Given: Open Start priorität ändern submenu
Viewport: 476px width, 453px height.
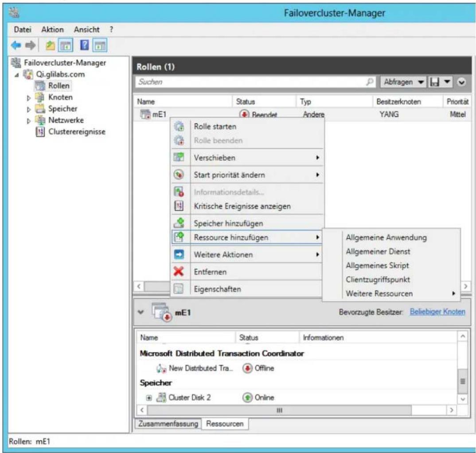Looking at the screenshot, I should pos(247,175).
